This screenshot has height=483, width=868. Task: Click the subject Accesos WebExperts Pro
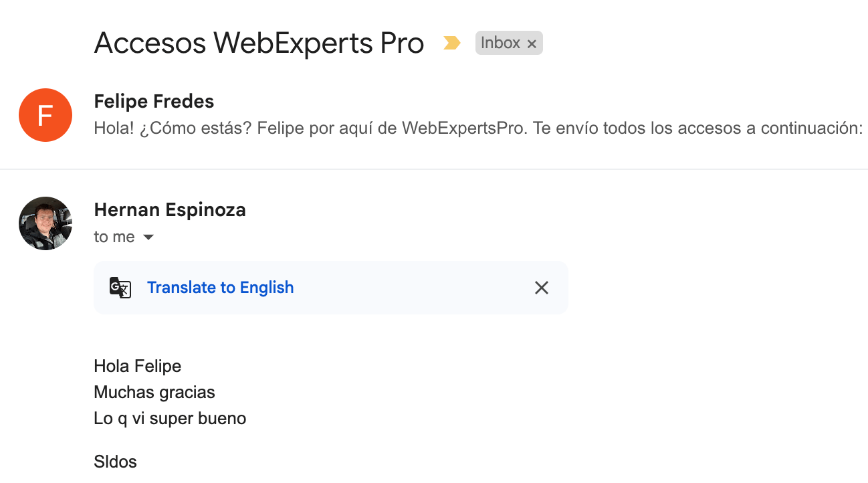tap(259, 43)
